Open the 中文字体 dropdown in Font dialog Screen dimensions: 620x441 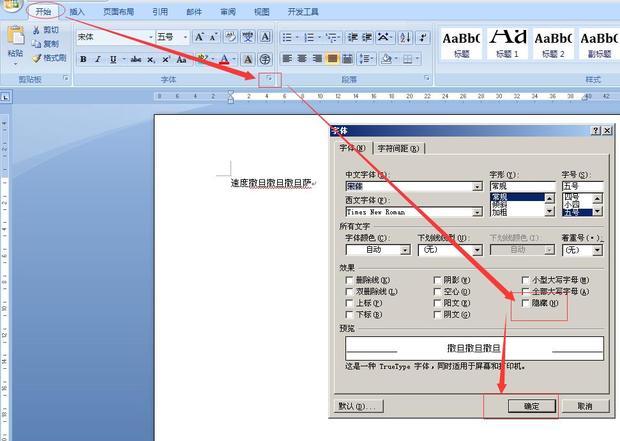[478, 186]
